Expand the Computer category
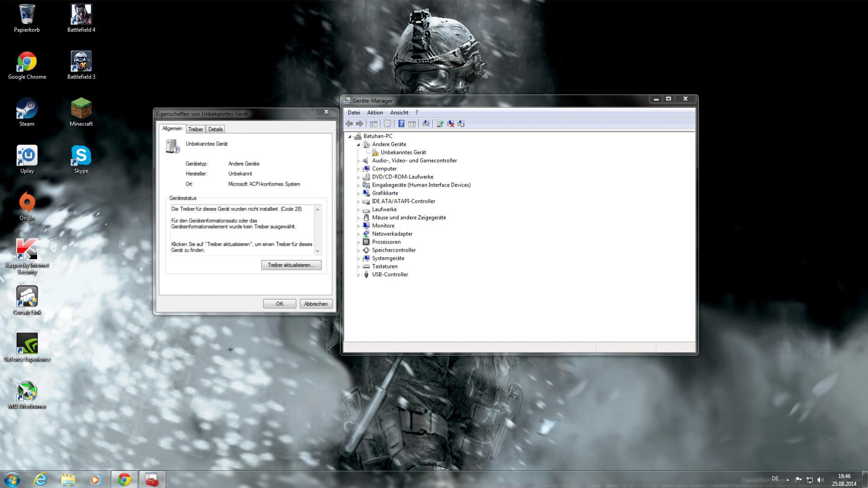Viewport: 868px width, 488px height. point(358,169)
